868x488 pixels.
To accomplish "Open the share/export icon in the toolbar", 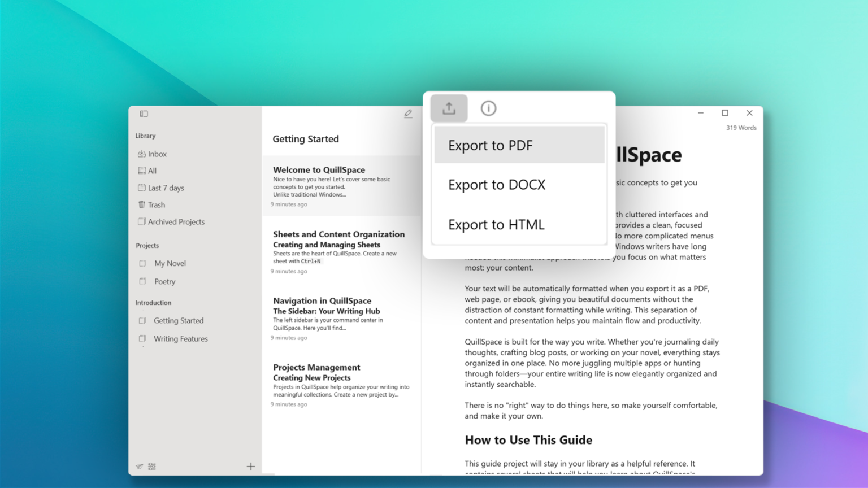I will (449, 108).
